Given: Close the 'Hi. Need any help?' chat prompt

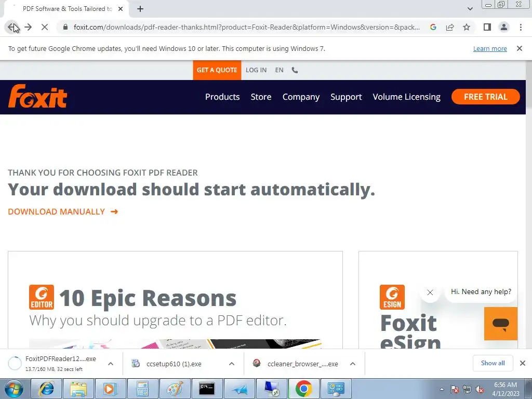Looking at the screenshot, I should 430,292.
